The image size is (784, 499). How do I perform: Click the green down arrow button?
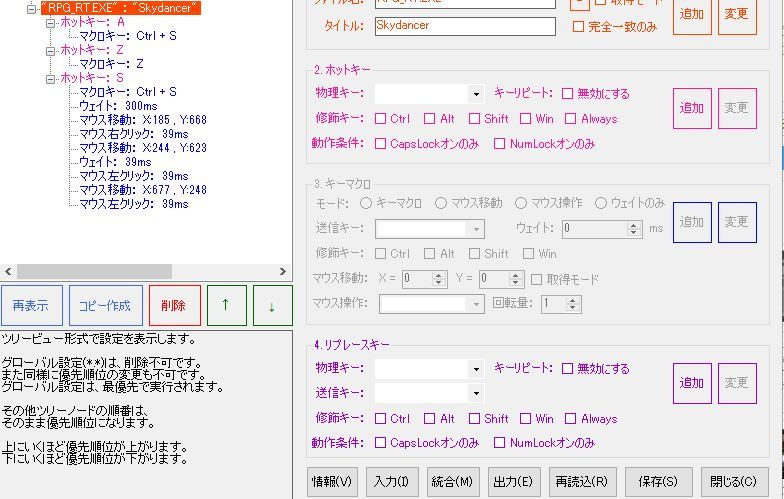pyautogui.click(x=272, y=306)
